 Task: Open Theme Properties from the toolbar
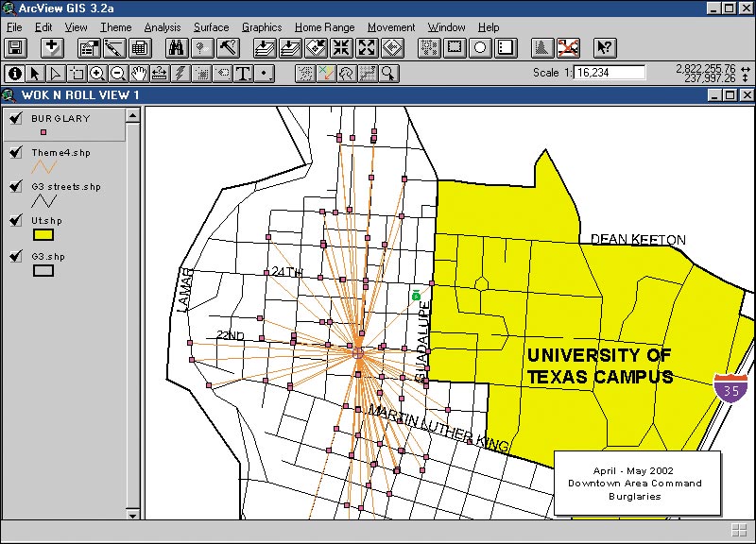pyautogui.click(x=89, y=48)
